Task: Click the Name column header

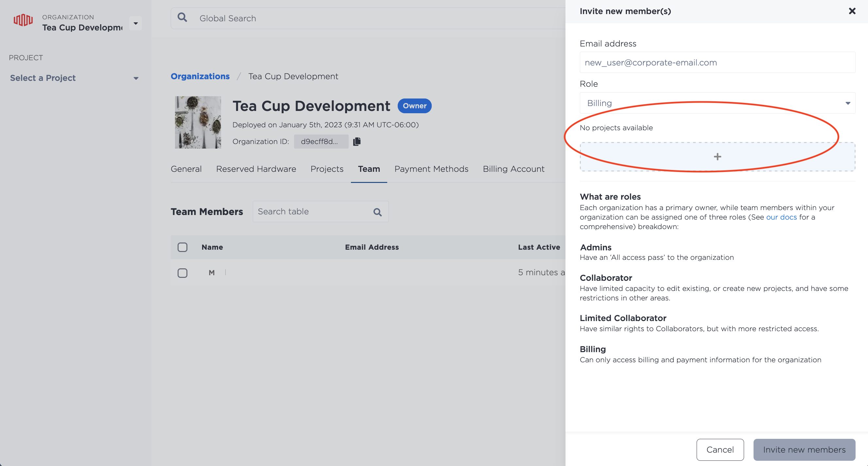Action: (212, 247)
